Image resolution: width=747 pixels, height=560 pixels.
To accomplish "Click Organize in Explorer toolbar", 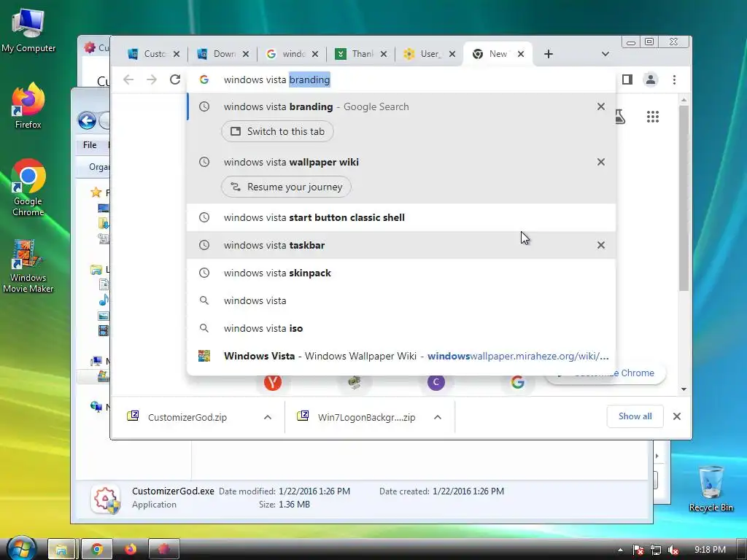I will (99, 167).
